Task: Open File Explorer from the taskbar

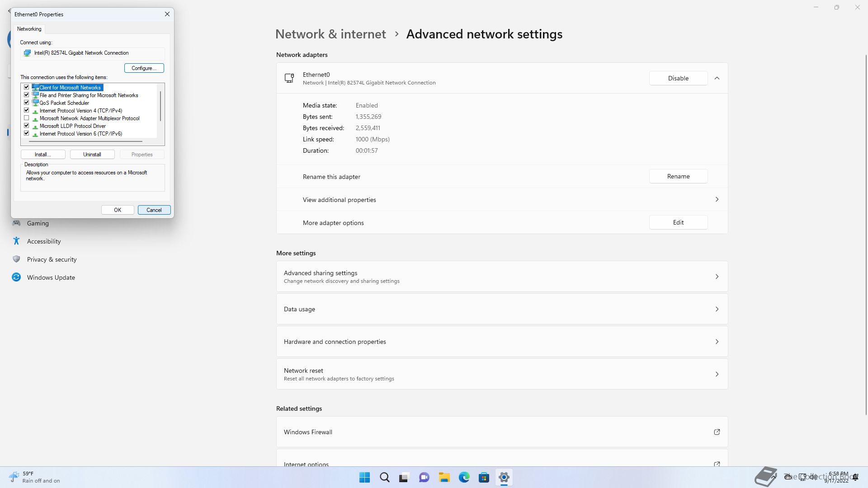Action: click(x=444, y=477)
